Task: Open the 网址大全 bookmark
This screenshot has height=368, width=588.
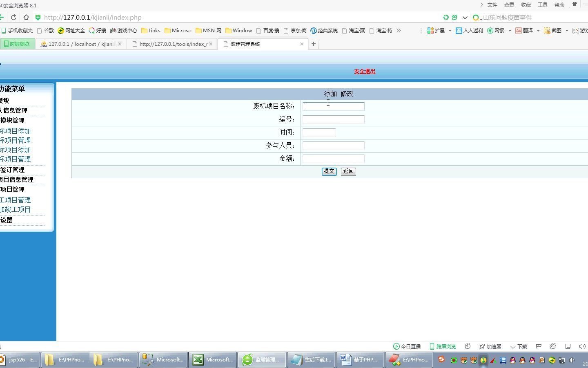Action: click(x=71, y=31)
